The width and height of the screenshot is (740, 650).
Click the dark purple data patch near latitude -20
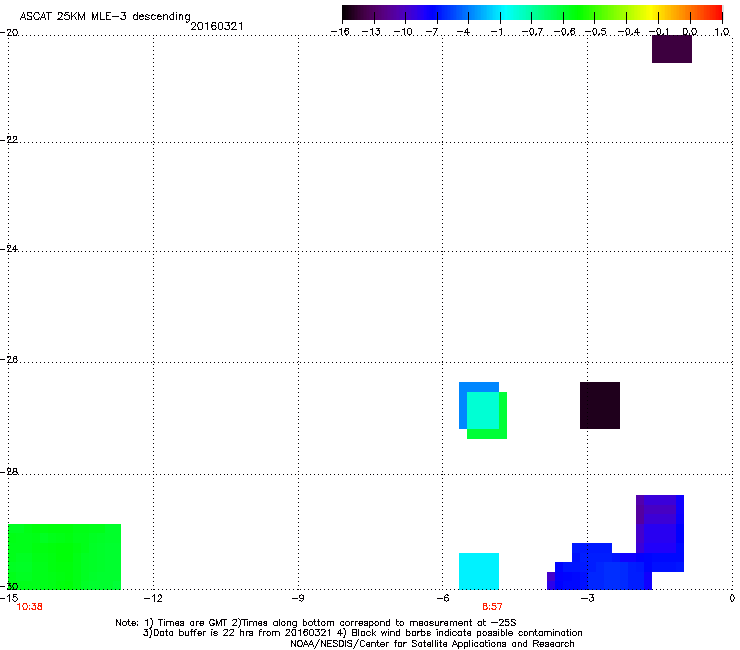672,49
